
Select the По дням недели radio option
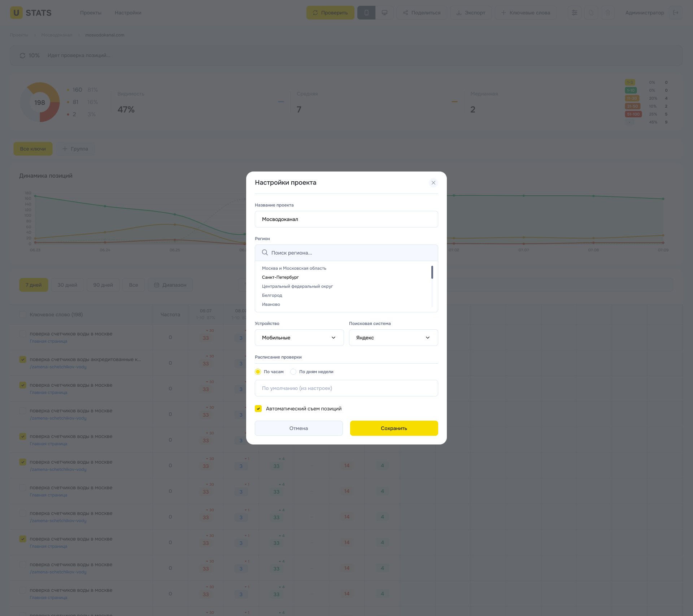coord(293,372)
